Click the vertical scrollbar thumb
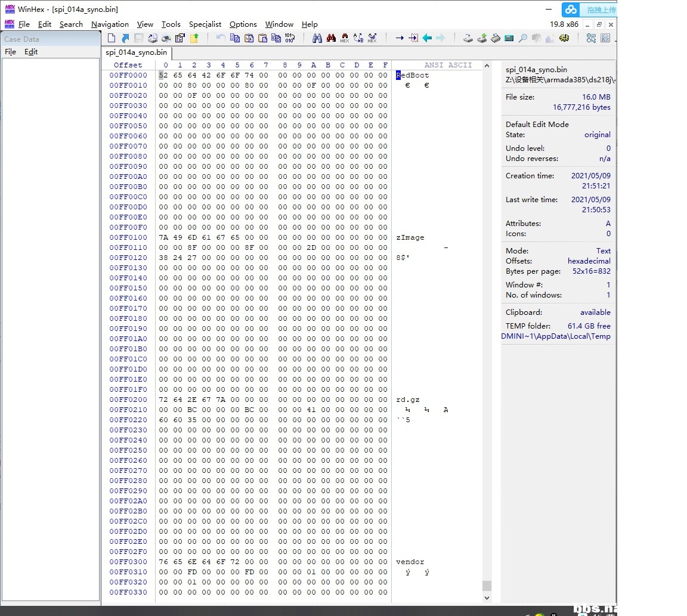This screenshot has height=616, width=687. click(487, 586)
